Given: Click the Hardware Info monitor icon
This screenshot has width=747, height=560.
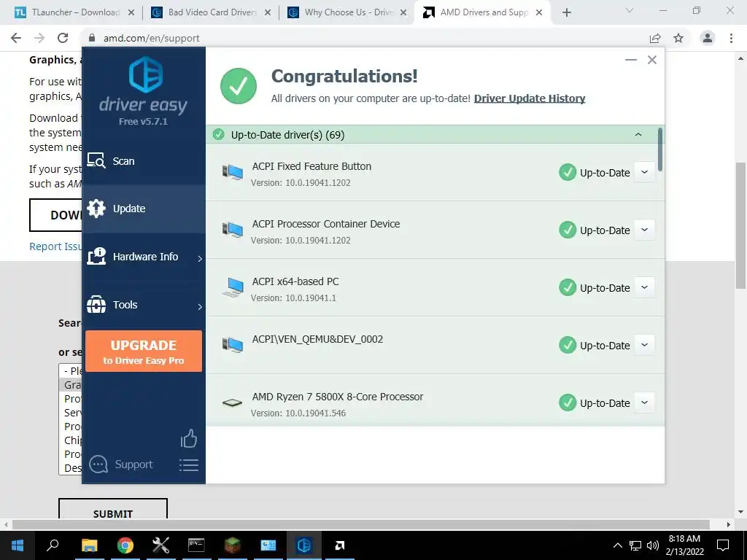Looking at the screenshot, I should click(x=96, y=257).
